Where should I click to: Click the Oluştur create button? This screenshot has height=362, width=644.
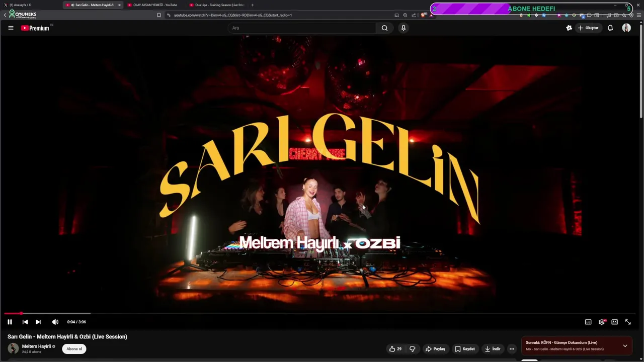588,28
